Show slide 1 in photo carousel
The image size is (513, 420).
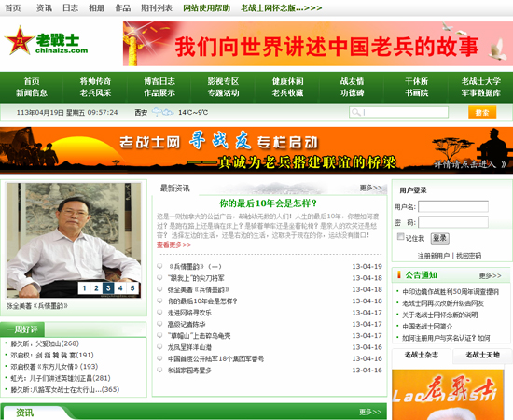[x=84, y=288]
